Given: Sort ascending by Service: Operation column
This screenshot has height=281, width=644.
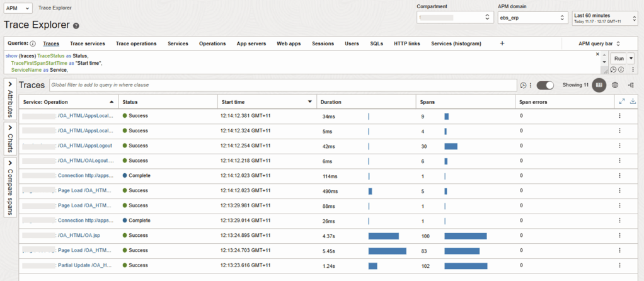Looking at the screenshot, I should 112,101.
